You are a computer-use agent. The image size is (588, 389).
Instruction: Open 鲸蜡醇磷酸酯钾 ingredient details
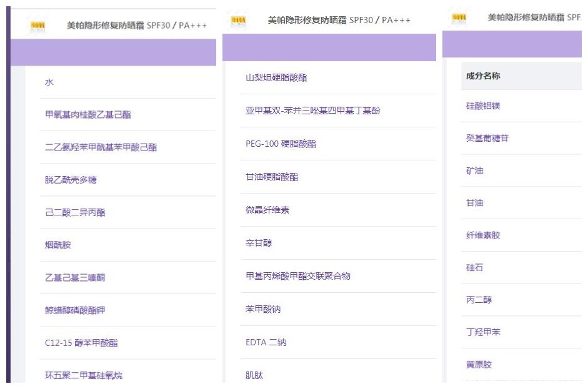[x=79, y=310]
